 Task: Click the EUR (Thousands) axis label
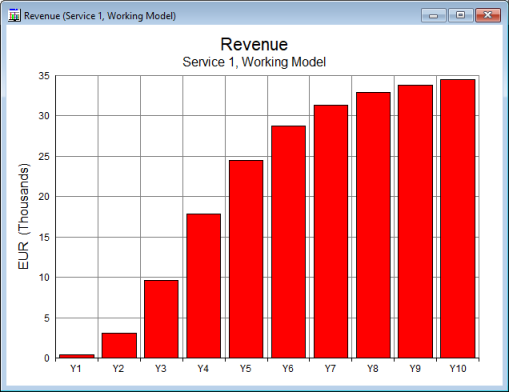tap(23, 217)
